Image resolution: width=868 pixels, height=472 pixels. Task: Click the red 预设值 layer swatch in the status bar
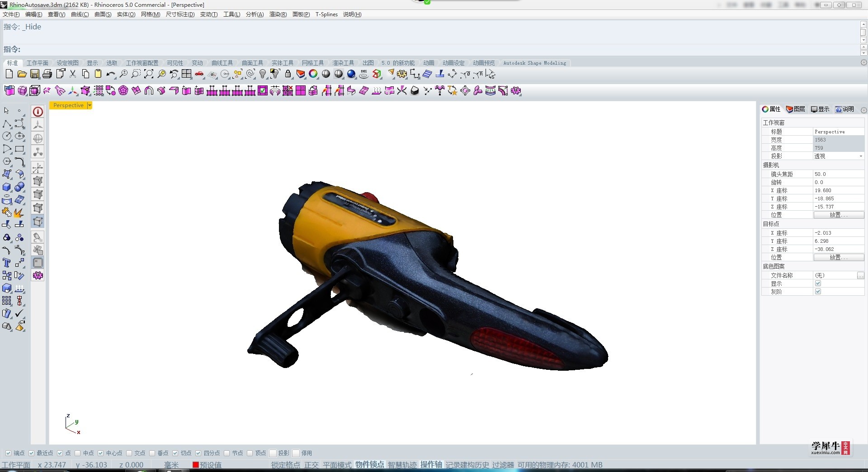196,465
